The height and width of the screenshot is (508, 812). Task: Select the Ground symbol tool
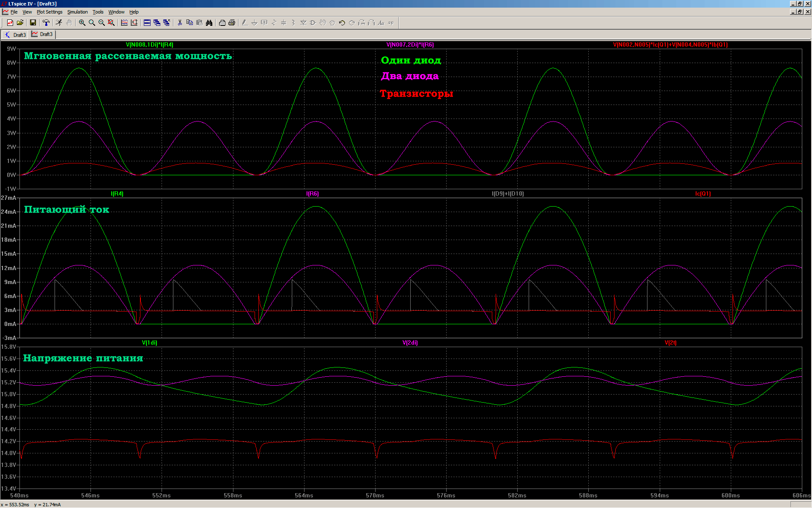click(x=255, y=23)
